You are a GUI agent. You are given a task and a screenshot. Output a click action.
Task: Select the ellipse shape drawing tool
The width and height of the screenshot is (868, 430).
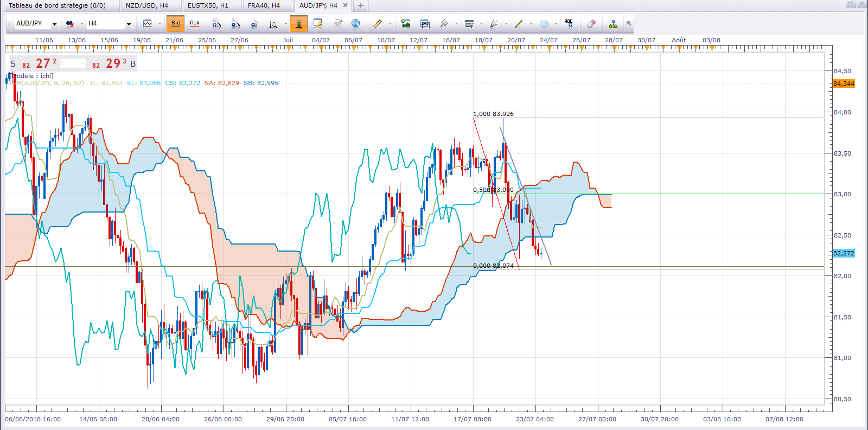click(544, 23)
